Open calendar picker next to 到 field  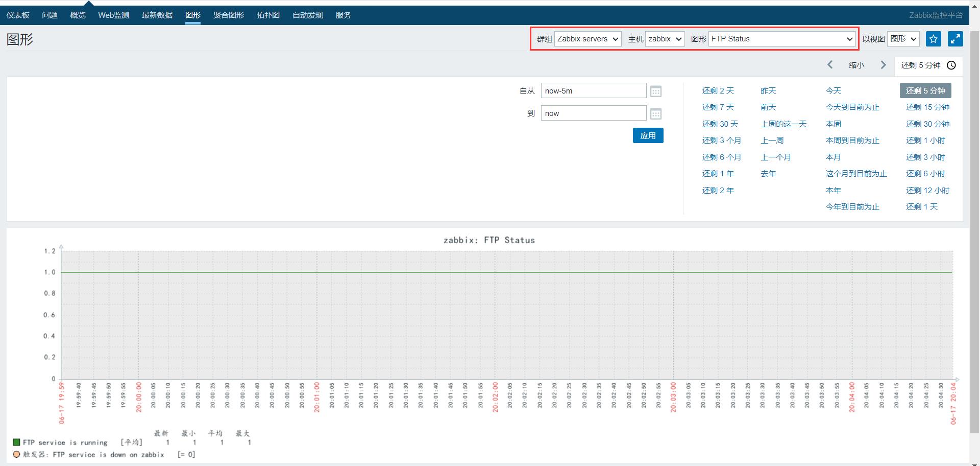pos(656,113)
